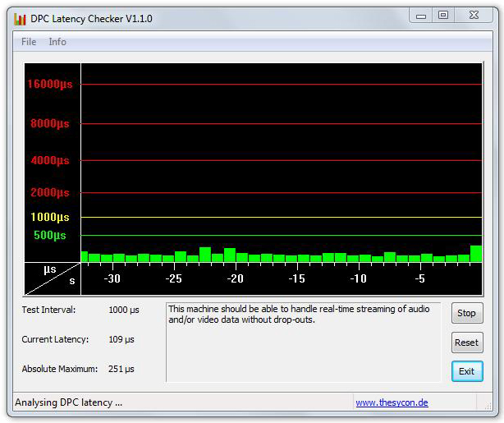The image size is (504, 423).
Task: Click the -15 time axis label
Action: [296, 278]
